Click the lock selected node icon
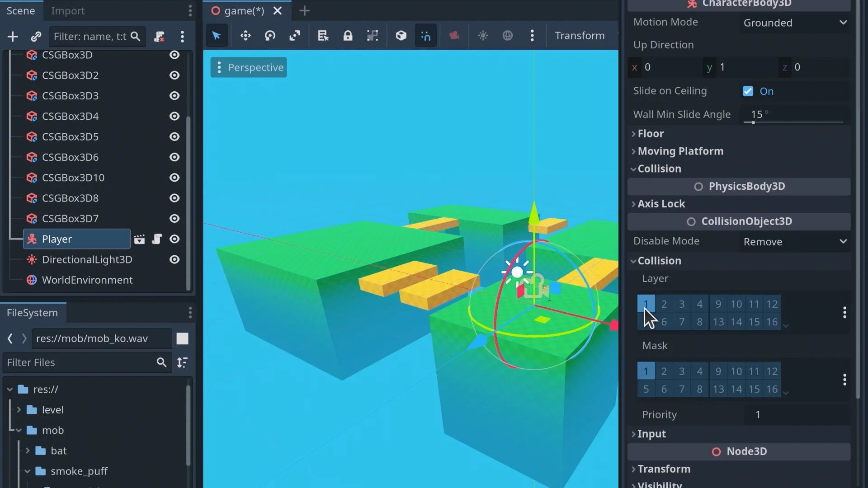The height and width of the screenshot is (488, 868). tap(348, 36)
